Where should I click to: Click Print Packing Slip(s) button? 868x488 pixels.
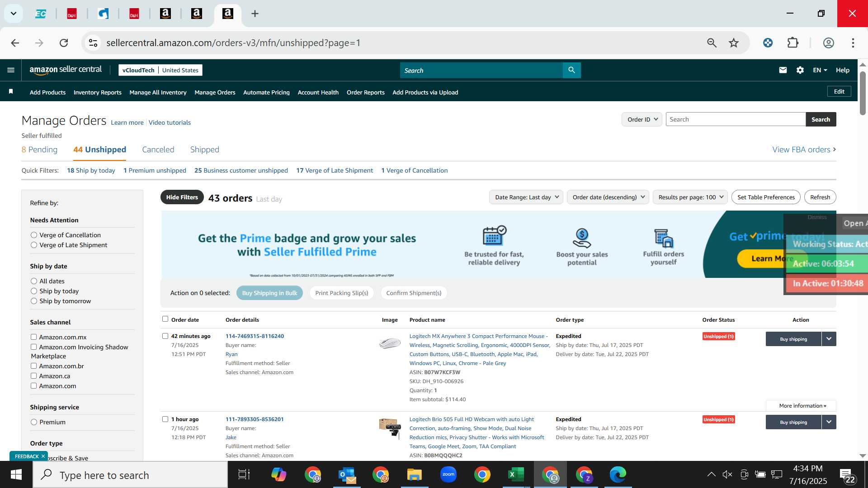(341, 293)
